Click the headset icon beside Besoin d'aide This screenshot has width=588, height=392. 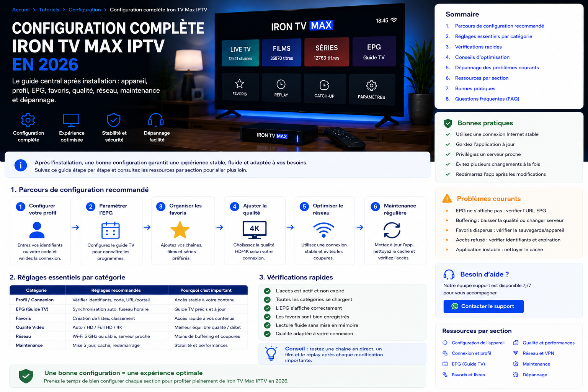[x=449, y=274]
